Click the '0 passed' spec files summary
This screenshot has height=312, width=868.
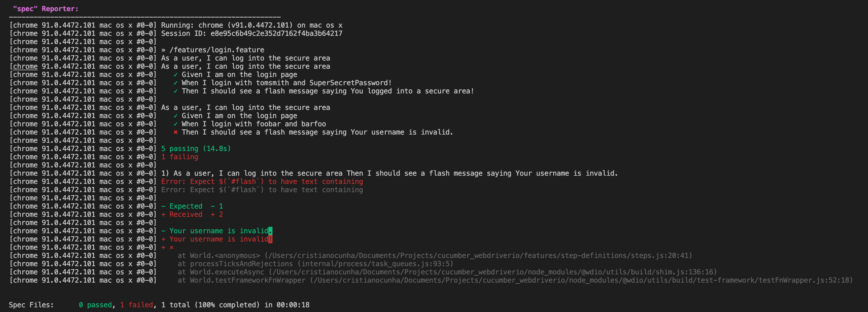pyautogui.click(x=95, y=305)
